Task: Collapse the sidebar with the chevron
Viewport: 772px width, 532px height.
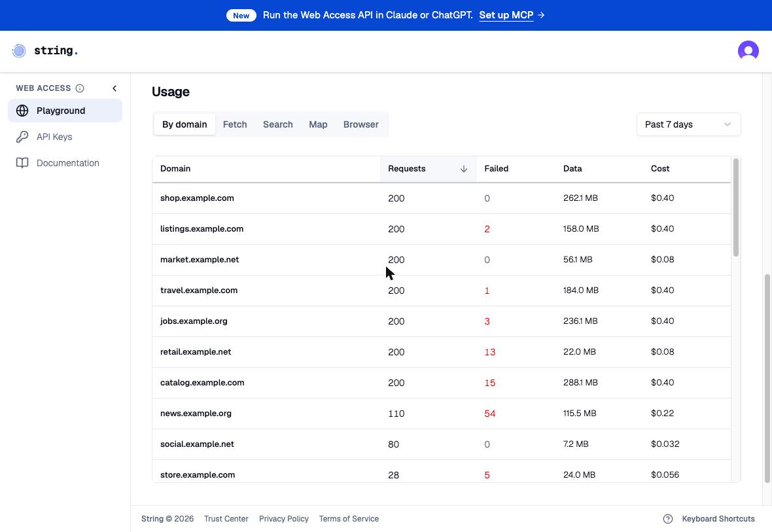Action: pos(114,88)
